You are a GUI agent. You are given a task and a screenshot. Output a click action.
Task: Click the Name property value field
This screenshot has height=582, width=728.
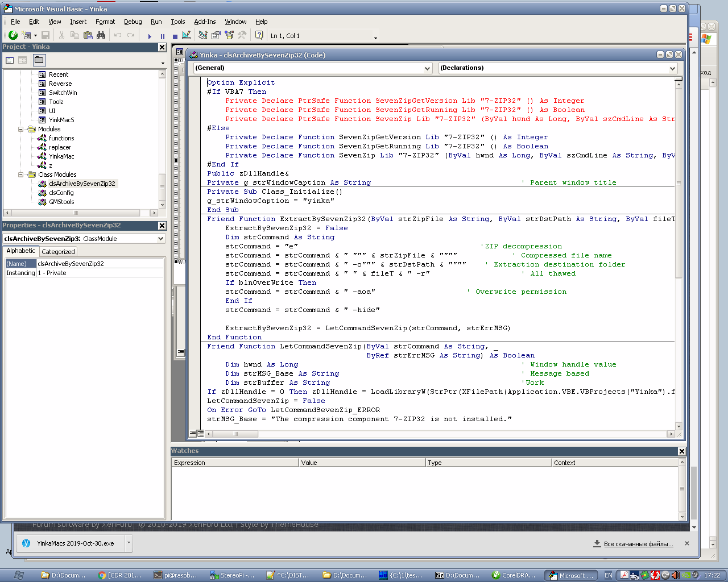click(100, 264)
